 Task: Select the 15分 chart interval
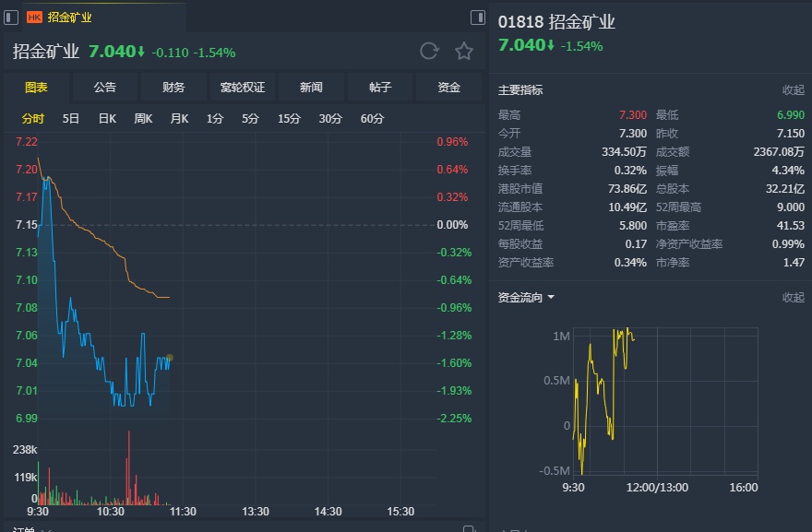tap(289, 119)
